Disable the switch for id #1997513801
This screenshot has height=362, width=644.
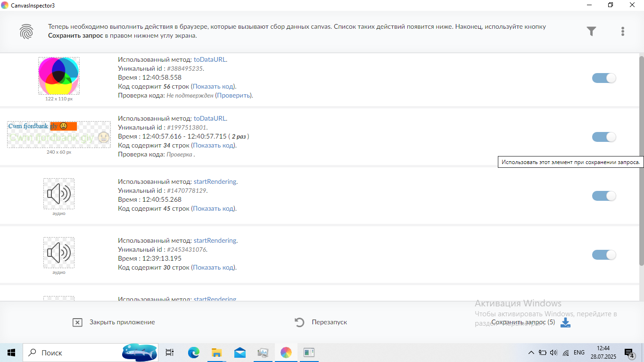[604, 137]
